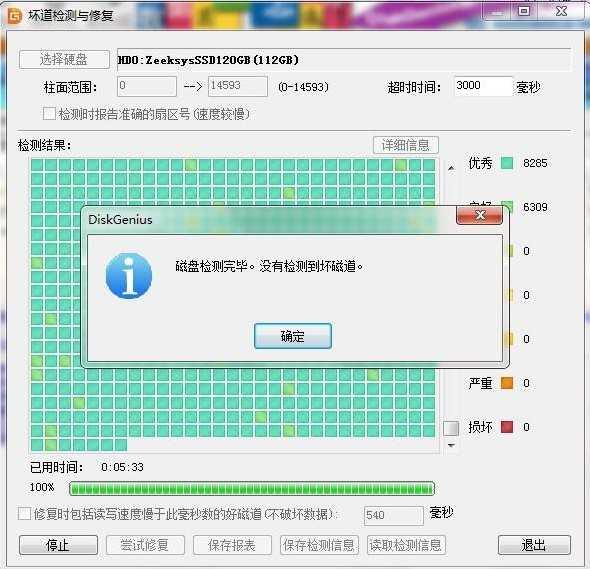Click the scan progress bar
The height and width of the screenshot is (569, 590).
coord(252,488)
